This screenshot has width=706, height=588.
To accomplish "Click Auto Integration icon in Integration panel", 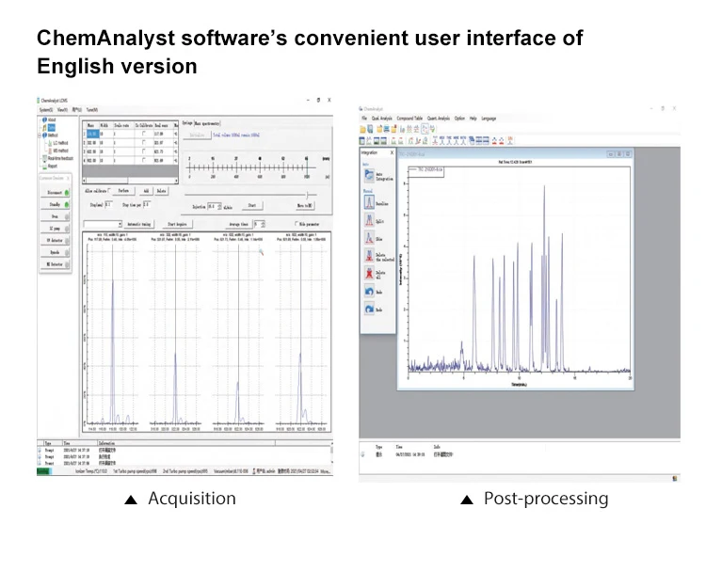I will point(369,175).
